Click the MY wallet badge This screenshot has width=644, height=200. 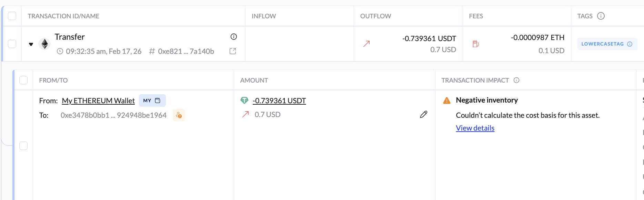(x=152, y=101)
